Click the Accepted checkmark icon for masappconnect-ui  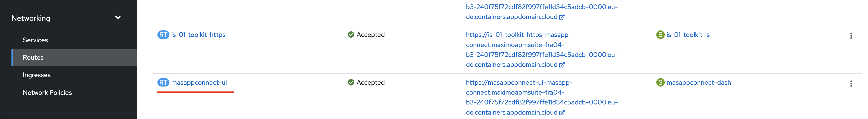[351, 82]
